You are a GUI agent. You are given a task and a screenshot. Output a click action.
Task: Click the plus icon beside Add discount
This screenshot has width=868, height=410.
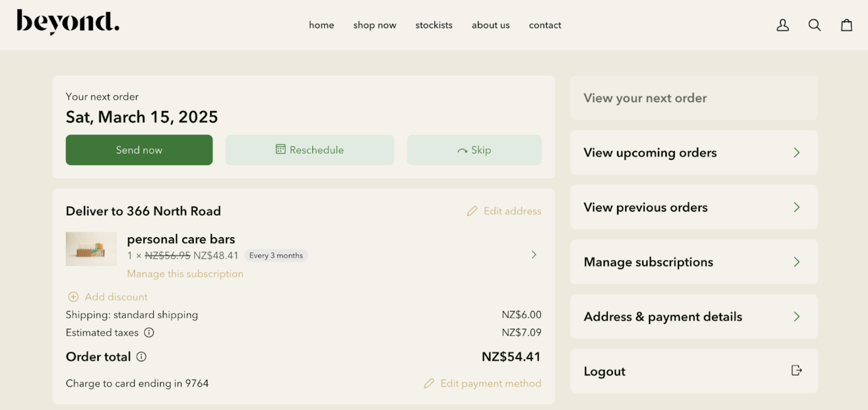coord(73,297)
